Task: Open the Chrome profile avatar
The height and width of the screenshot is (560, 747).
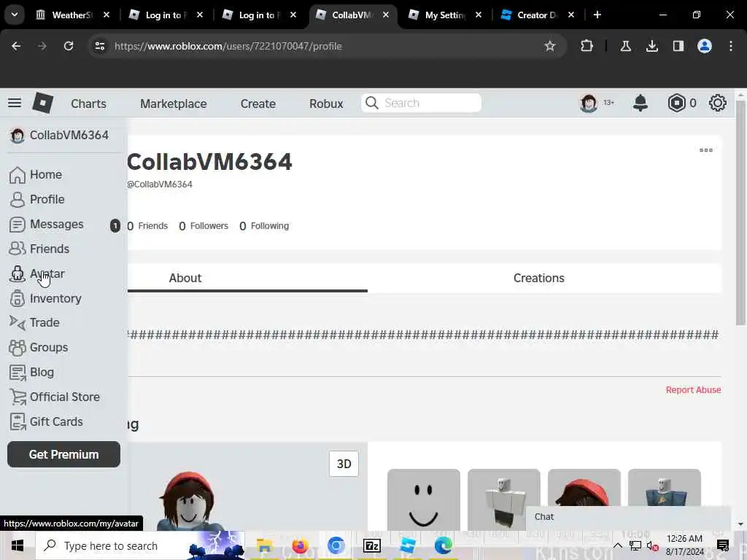Action: click(x=705, y=46)
